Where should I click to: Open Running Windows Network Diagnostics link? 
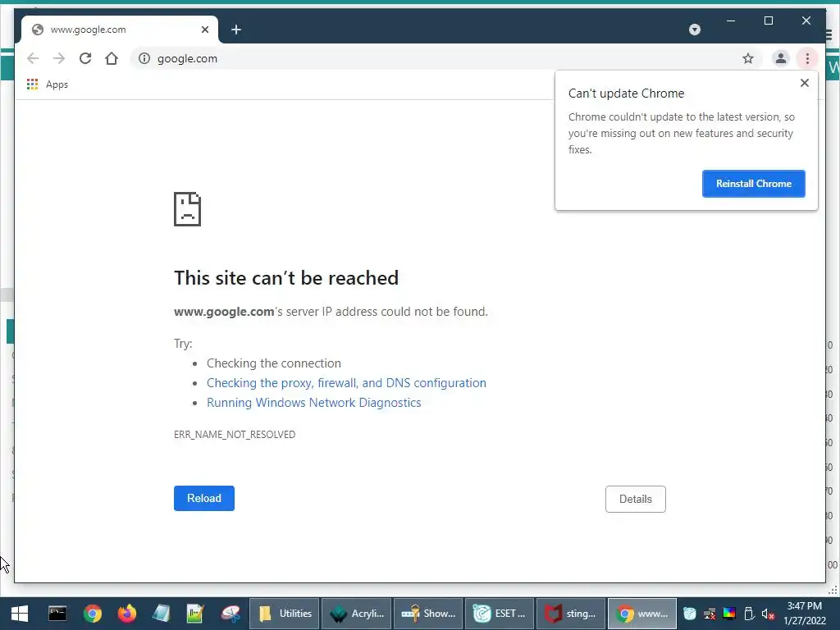pos(314,403)
